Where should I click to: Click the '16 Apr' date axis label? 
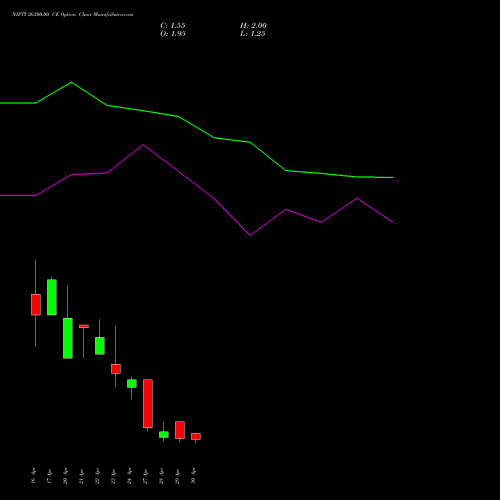[33, 476]
